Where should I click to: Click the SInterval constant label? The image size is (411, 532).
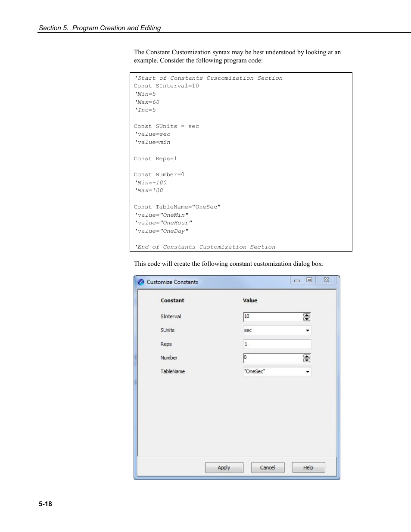tap(171, 317)
